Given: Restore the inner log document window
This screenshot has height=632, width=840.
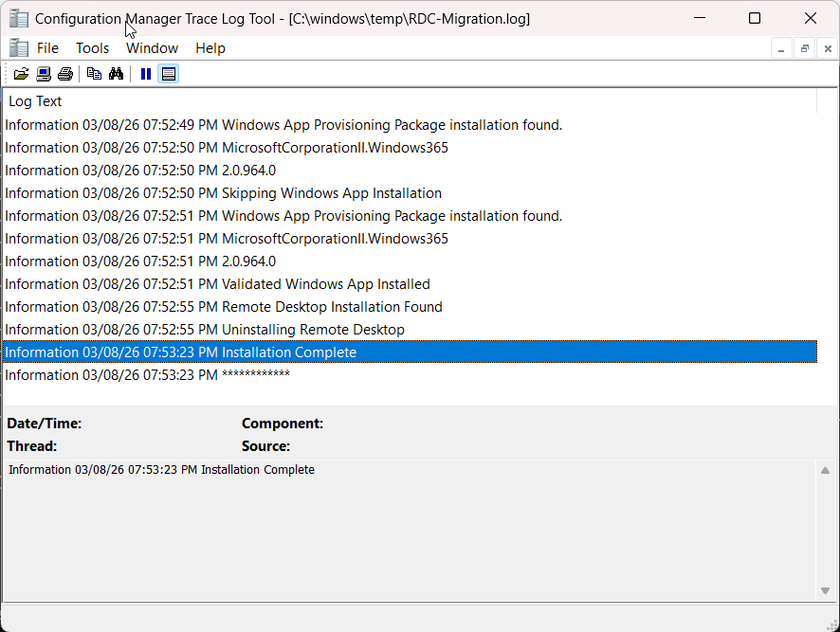Looking at the screenshot, I should (804, 48).
